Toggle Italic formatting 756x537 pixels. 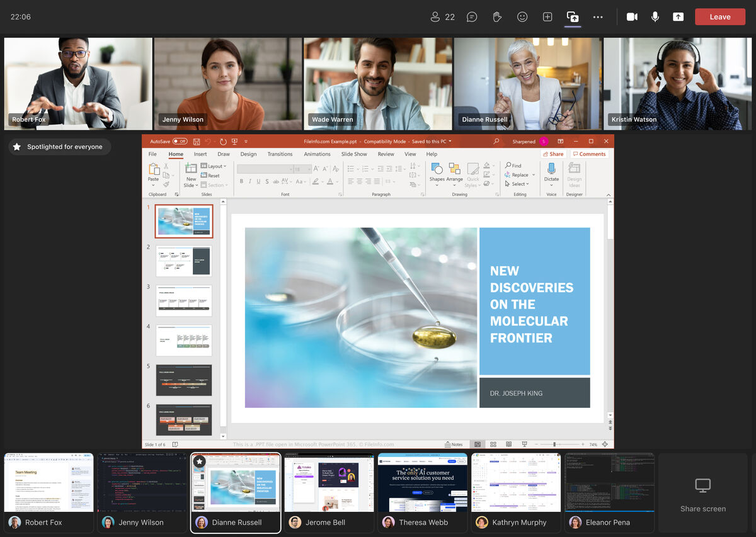[250, 181]
